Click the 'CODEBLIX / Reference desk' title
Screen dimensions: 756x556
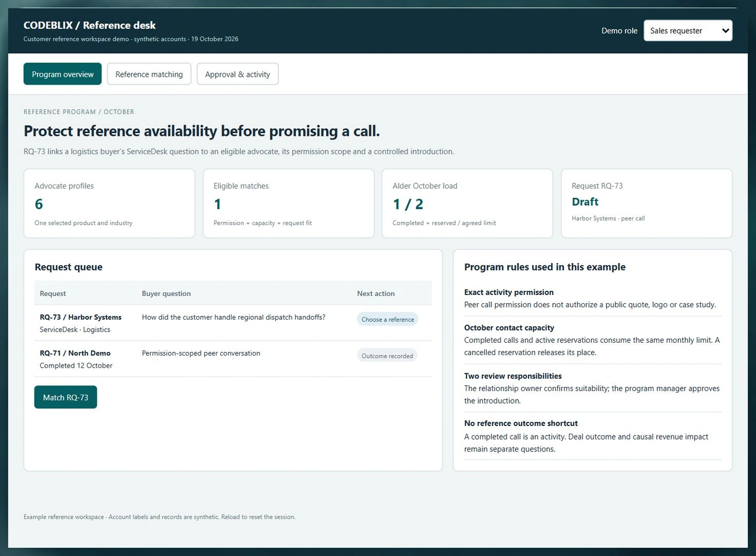tap(90, 25)
